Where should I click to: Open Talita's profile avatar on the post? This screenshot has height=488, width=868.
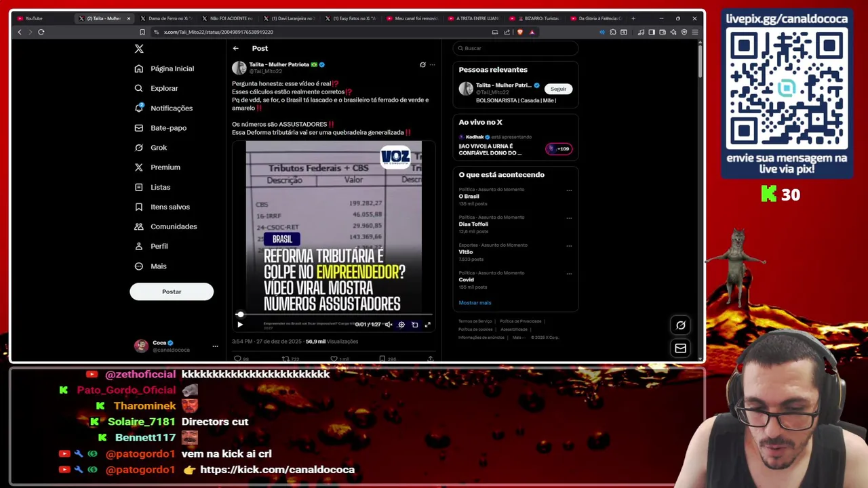(239, 68)
